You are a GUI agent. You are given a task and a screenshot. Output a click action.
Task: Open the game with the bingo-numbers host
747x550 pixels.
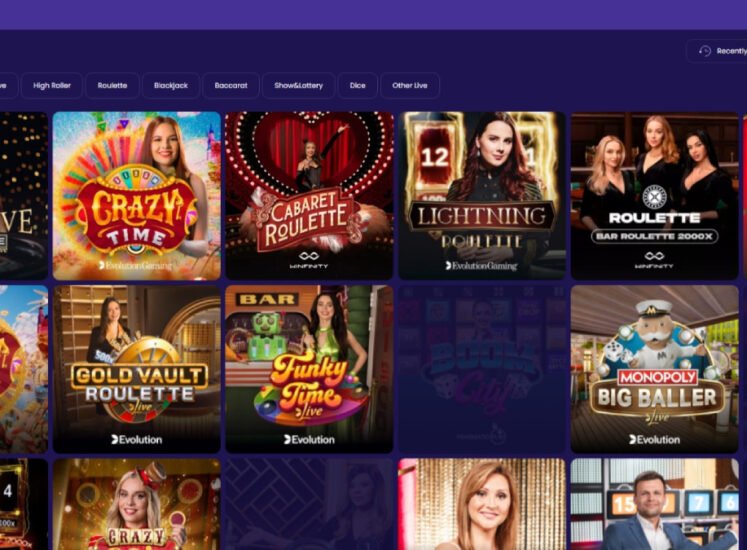click(x=655, y=504)
